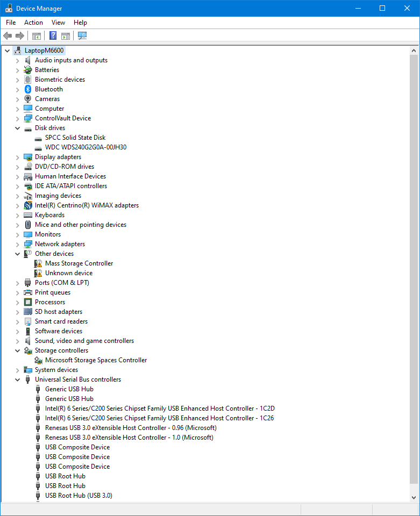Click the Bluetooth category icon
Screen dimensions: 420x516
(x=28, y=89)
